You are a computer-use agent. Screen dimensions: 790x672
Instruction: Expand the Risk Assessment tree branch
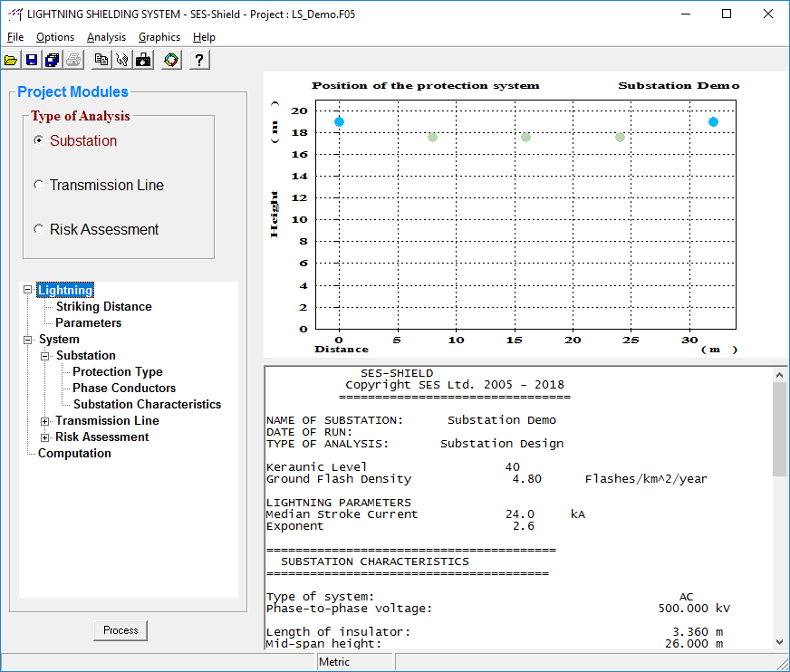pos(44,437)
